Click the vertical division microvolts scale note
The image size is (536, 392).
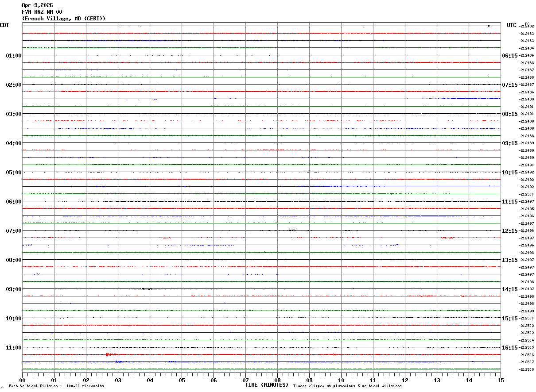pyautogui.click(x=56, y=386)
